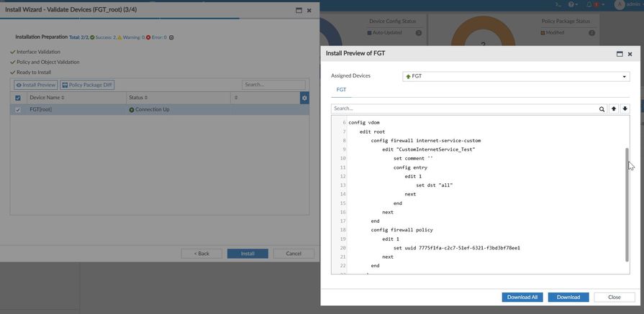Click the collapse icon after Error: 0

[171, 37]
